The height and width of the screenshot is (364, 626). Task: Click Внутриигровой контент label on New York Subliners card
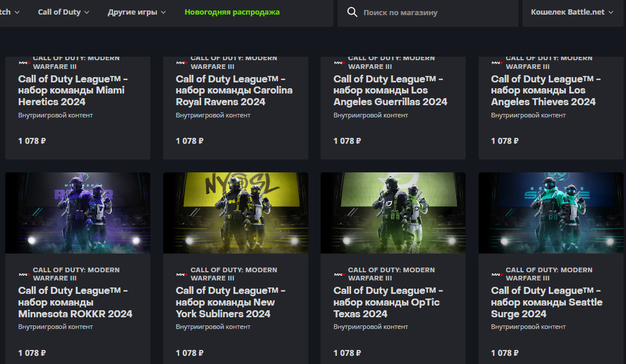pos(213,327)
